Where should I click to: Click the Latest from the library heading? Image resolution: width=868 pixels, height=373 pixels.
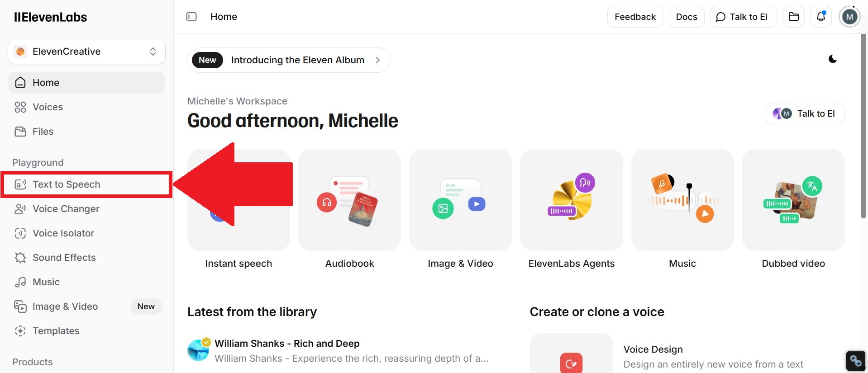point(252,312)
